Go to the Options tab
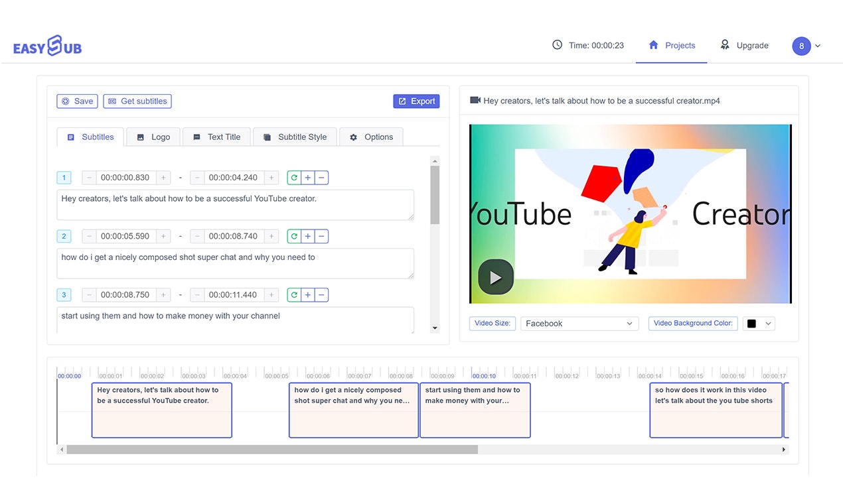This screenshot has width=843, height=504. coord(371,137)
